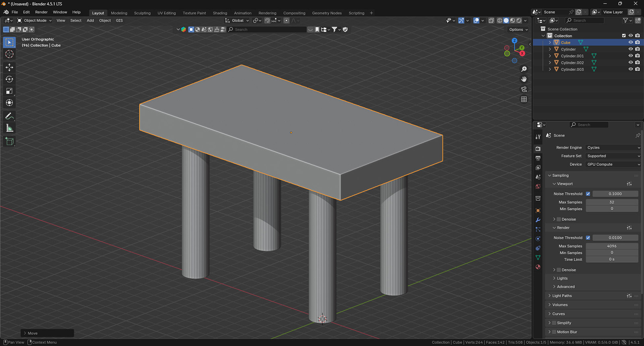Open the Output properties printer tab

tap(538, 158)
